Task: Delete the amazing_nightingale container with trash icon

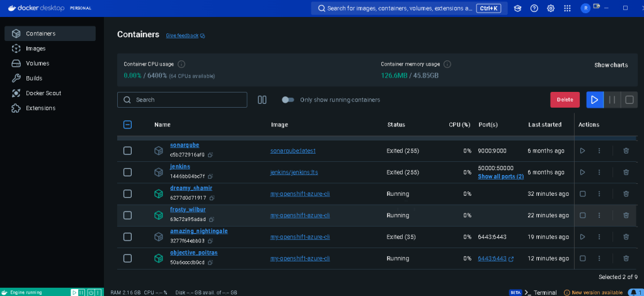Action: [x=626, y=237]
